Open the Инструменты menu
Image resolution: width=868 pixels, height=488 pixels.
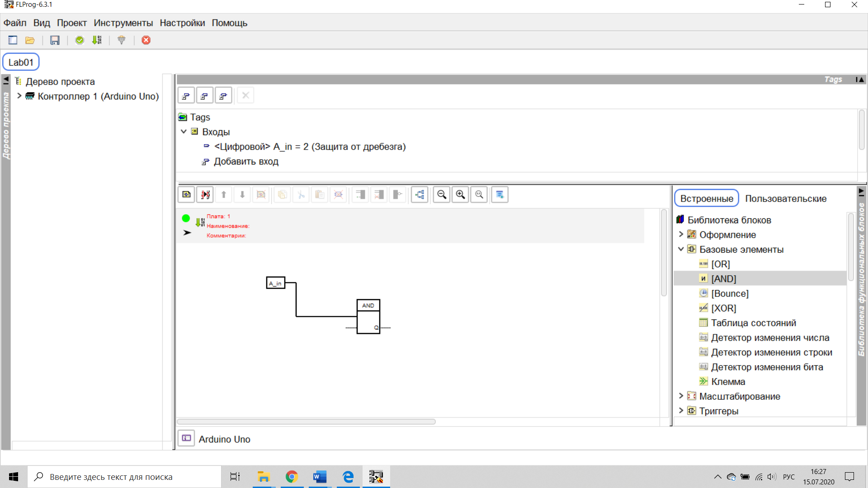[x=123, y=23]
